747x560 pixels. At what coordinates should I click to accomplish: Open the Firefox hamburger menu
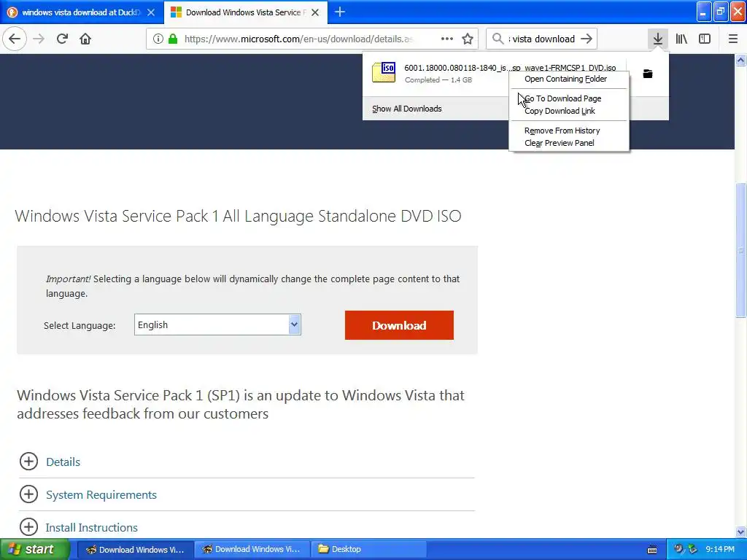pos(733,39)
